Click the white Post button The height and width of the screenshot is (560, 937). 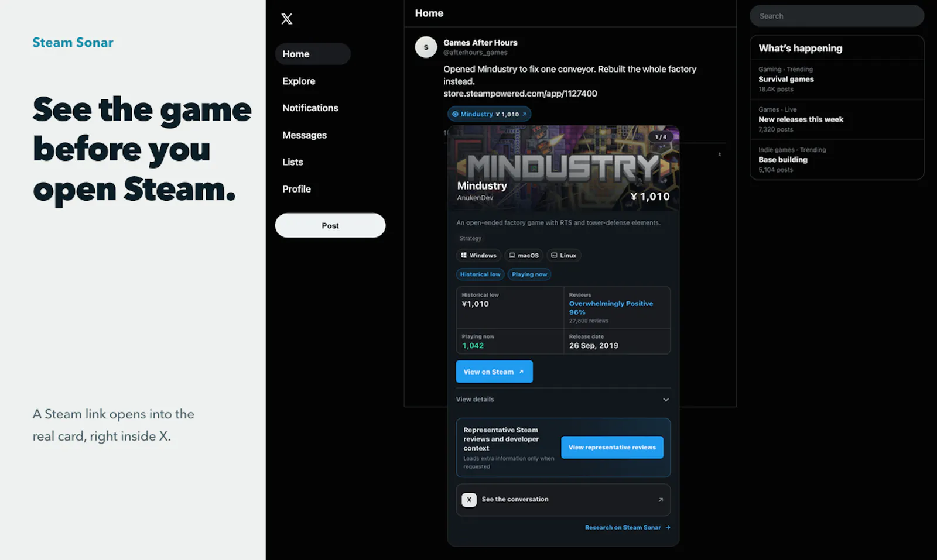pyautogui.click(x=330, y=226)
